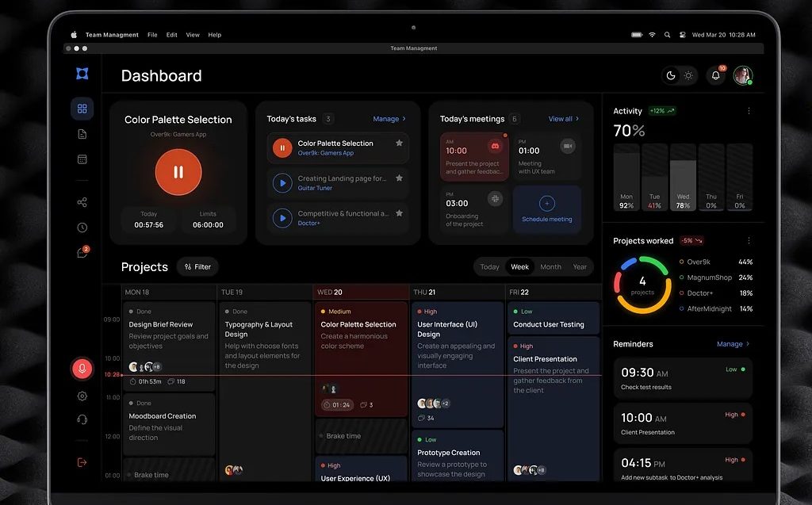
Task: Open the documents icon in sidebar
Action: (82, 134)
